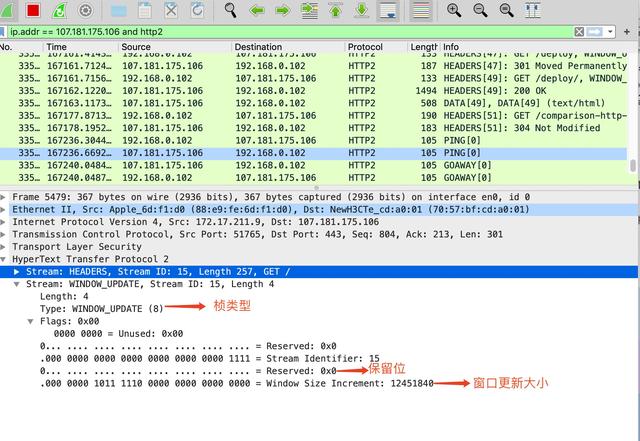Viewport: 640px width, 441px height.
Task: Select the Length: 4 detail line
Action: pos(64,296)
